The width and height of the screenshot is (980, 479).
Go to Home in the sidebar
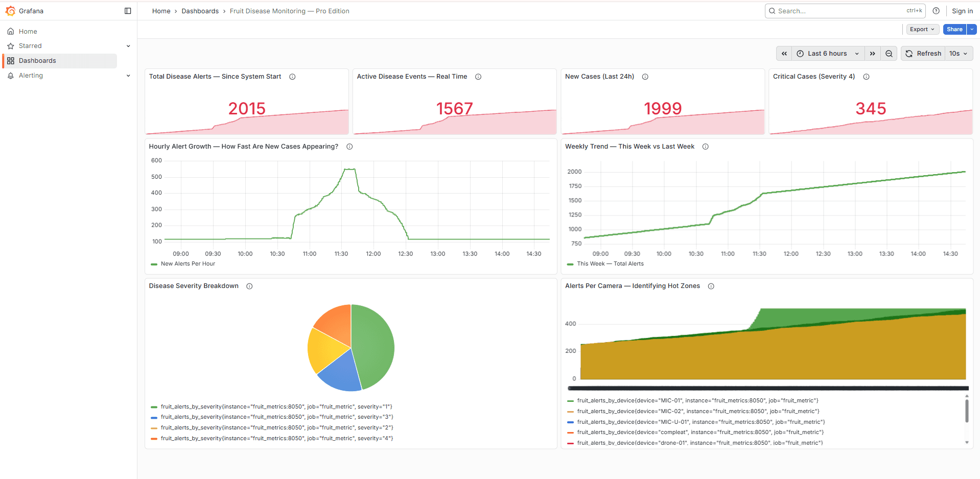[28, 31]
